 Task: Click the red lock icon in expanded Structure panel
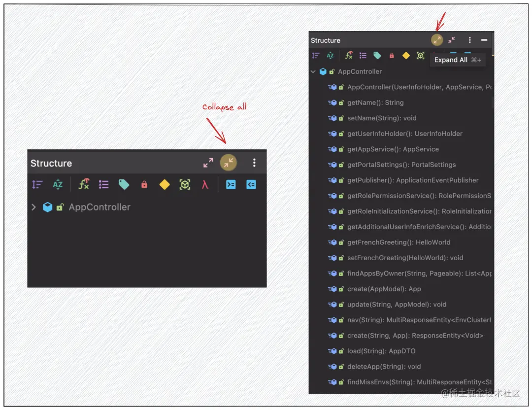pyautogui.click(x=392, y=56)
